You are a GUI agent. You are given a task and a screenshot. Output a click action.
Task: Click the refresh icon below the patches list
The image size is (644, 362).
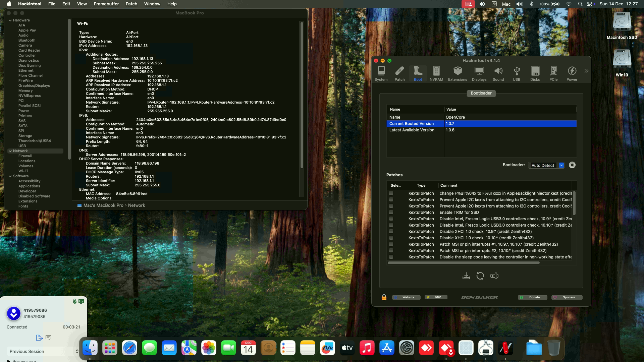click(480, 276)
